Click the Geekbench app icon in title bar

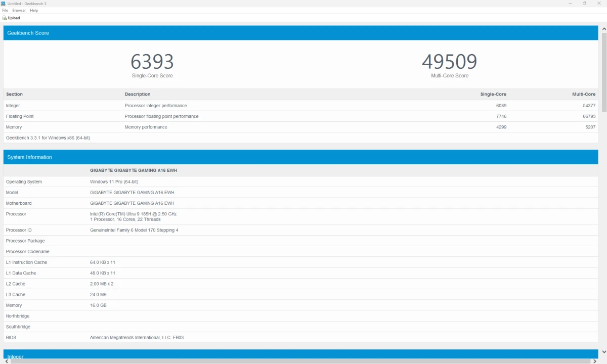tap(4, 4)
